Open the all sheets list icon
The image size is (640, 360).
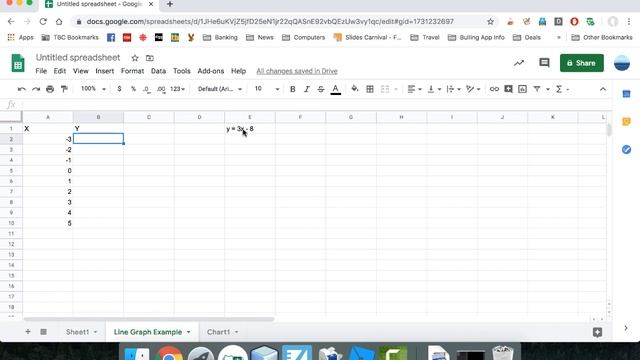coord(43,332)
